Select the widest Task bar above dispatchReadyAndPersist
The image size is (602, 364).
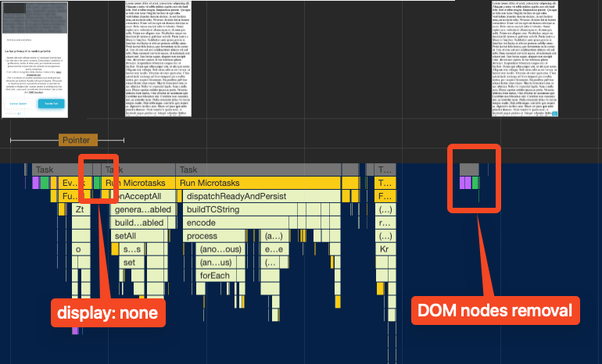point(258,170)
